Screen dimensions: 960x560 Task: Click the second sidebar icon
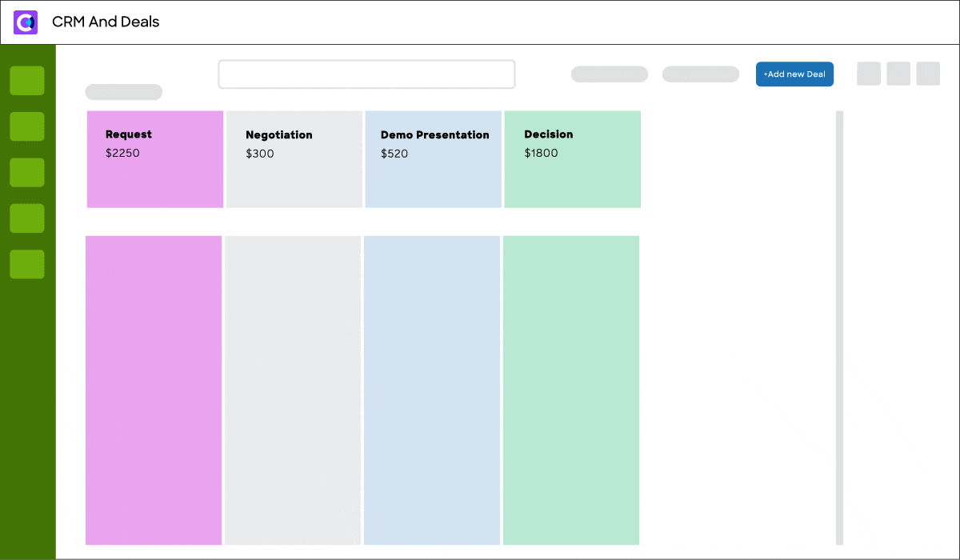26,126
